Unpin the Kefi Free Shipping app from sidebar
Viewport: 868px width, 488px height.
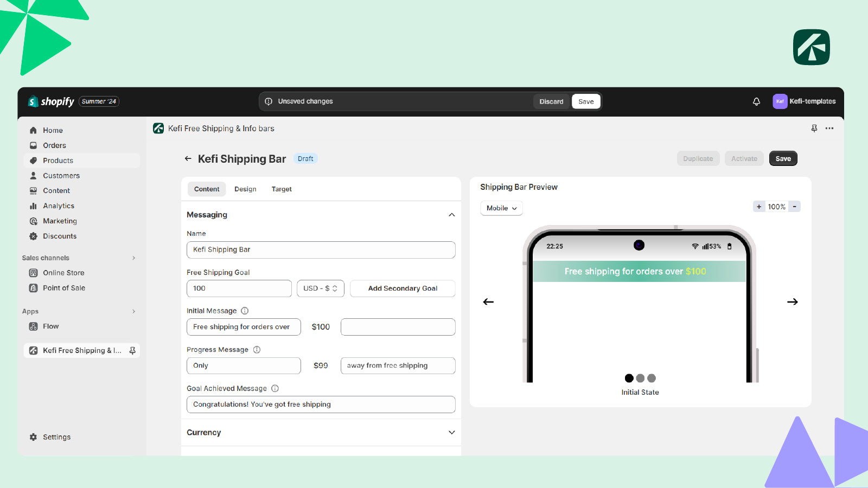(x=133, y=350)
